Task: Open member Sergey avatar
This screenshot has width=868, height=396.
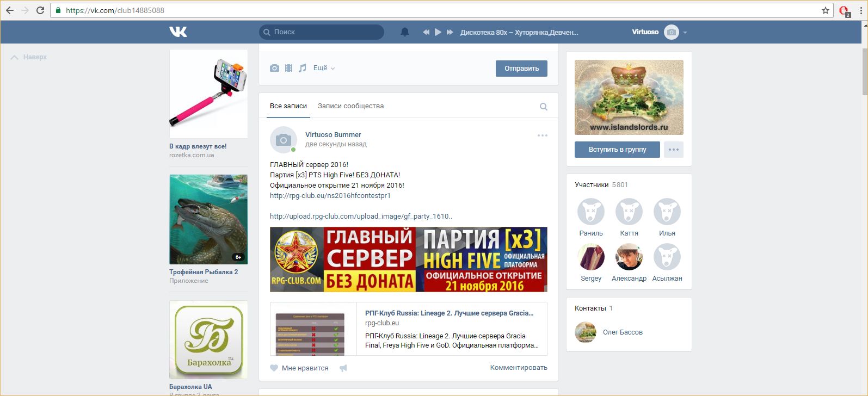Action: pos(591,257)
